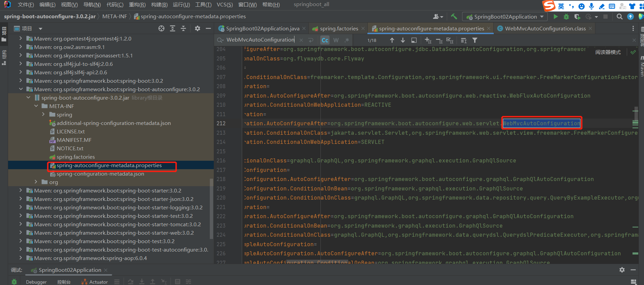Click Run to Cursor in debugger toolbar

164,282
